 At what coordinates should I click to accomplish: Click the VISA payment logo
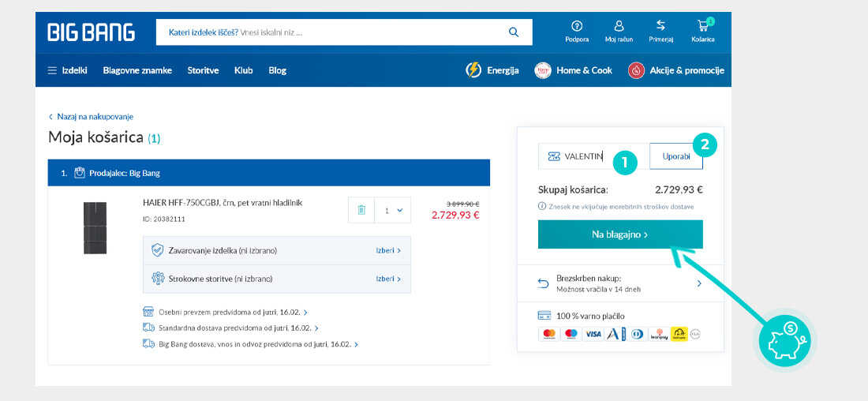click(x=593, y=333)
